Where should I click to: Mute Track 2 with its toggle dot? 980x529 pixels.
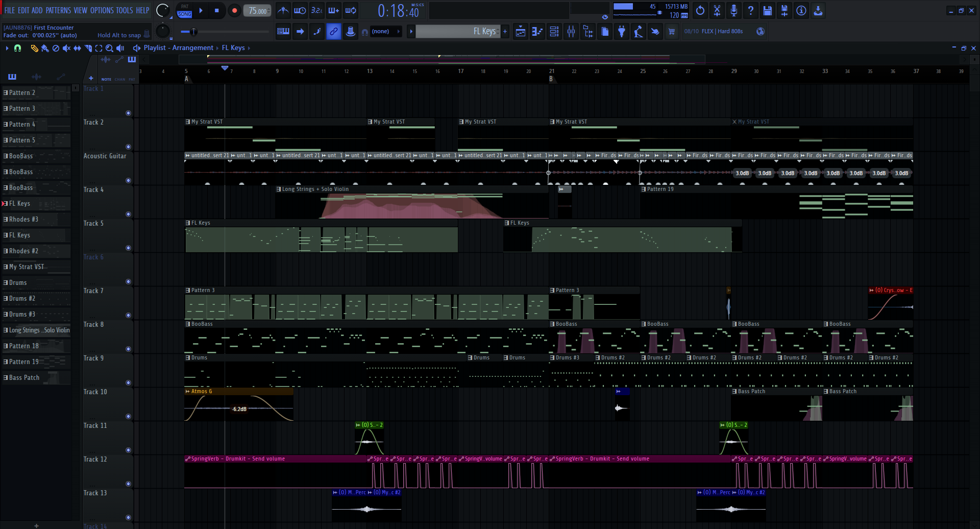tap(128, 147)
